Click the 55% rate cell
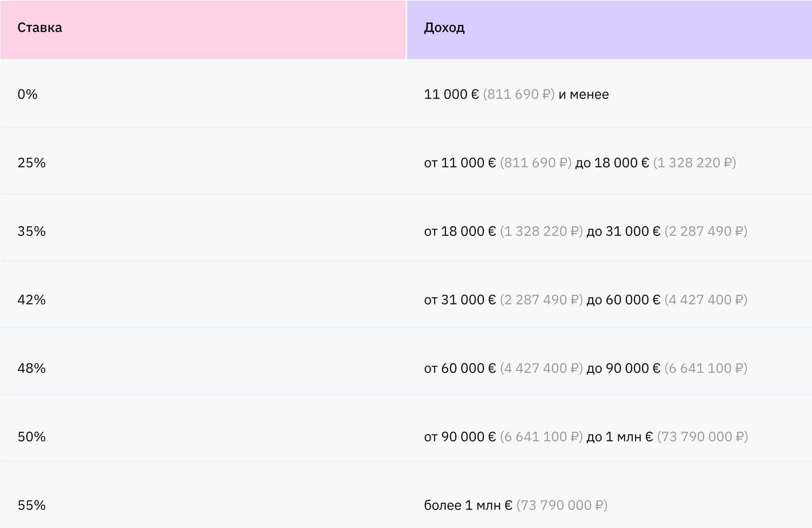The width and height of the screenshot is (812, 528). [31, 505]
